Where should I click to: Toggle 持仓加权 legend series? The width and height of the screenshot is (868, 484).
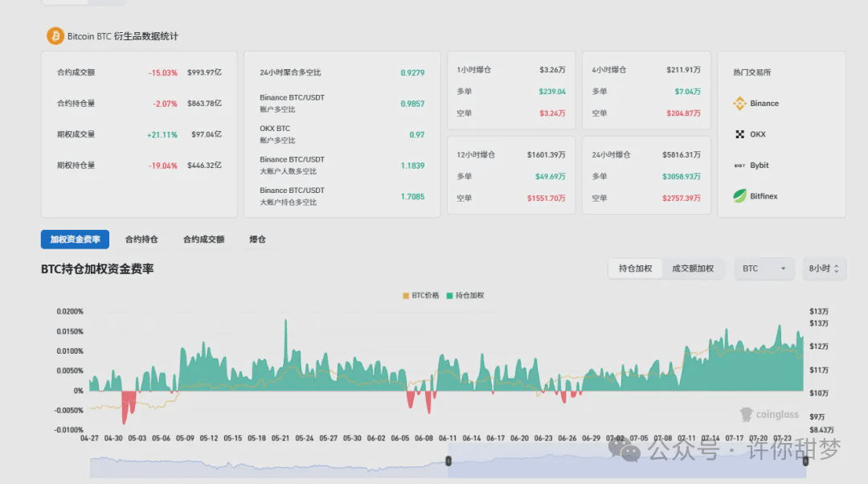pos(465,295)
